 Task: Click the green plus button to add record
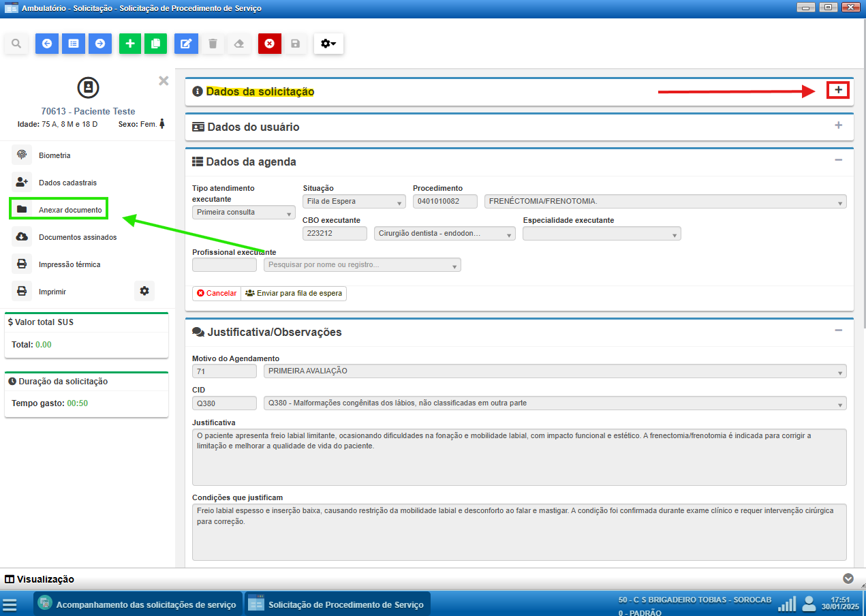130,44
